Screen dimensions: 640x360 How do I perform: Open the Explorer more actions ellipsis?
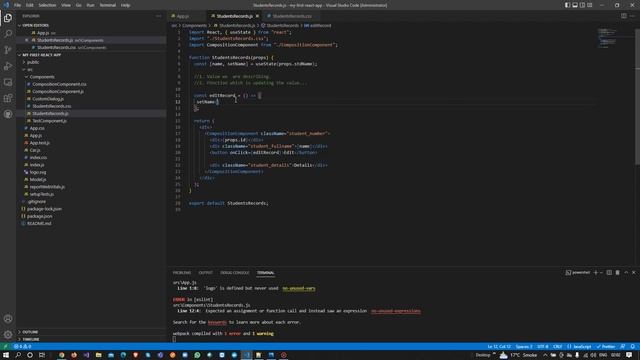tap(158, 16)
